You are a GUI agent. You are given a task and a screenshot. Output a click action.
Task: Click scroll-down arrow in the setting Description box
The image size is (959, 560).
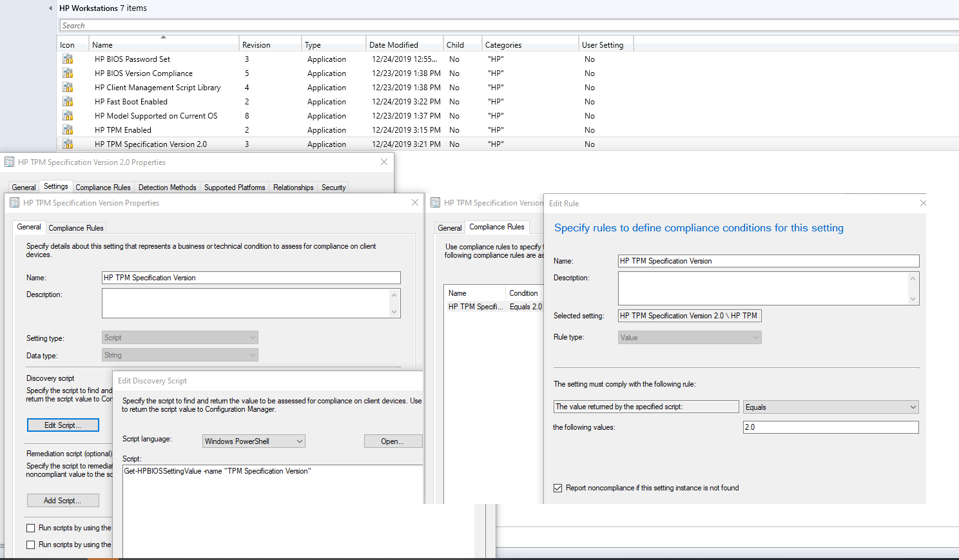pyautogui.click(x=394, y=312)
